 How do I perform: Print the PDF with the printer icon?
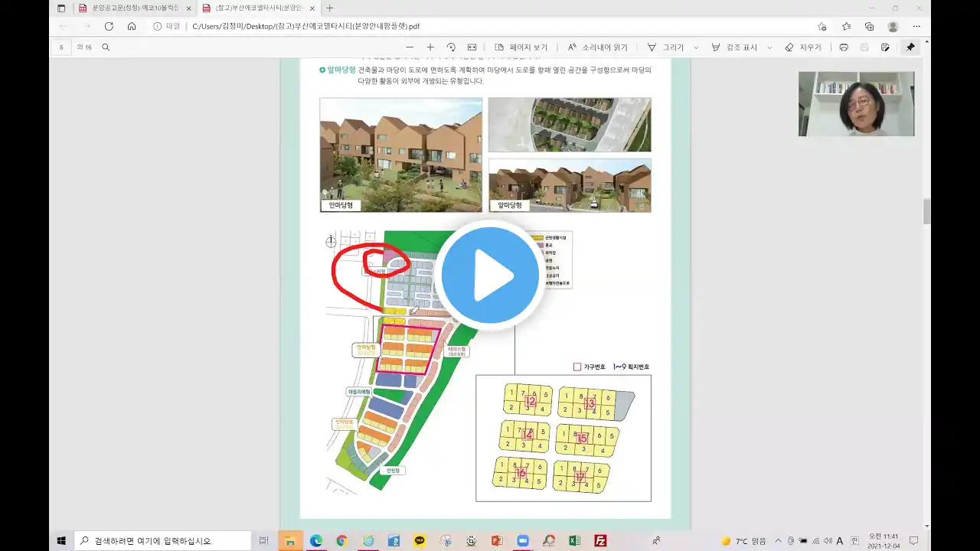tap(844, 47)
